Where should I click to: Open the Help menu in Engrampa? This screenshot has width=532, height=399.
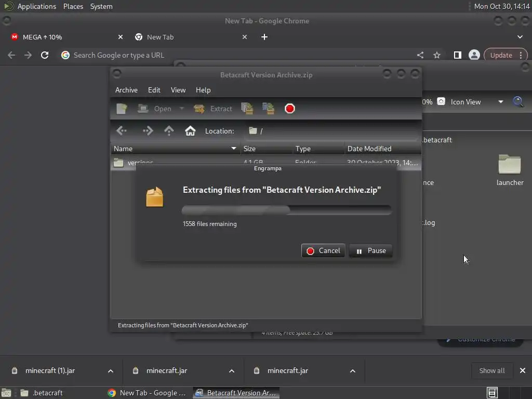tap(203, 90)
